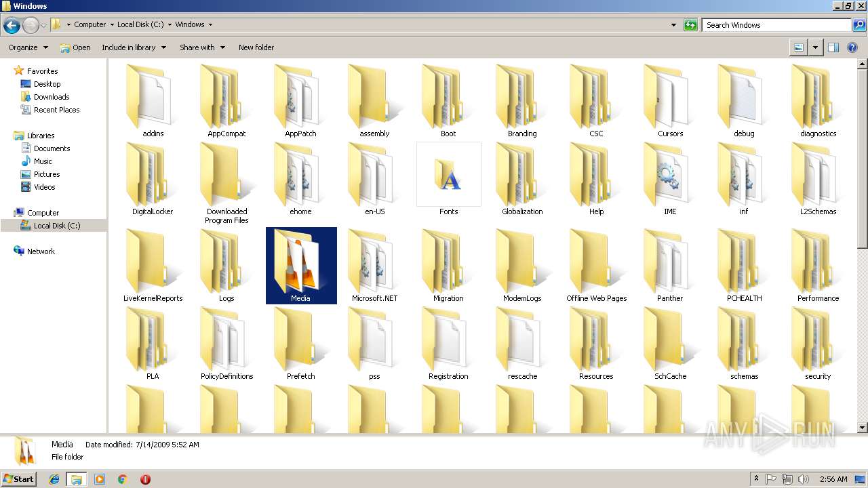Expand the Computer breadcrumb arrow

(x=111, y=24)
